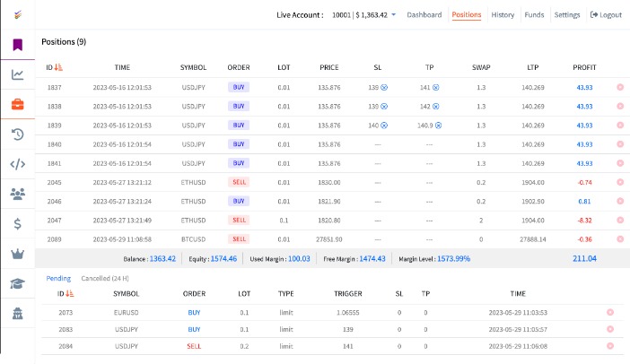
Task: Click the Balance value 1363.42
Action: [162, 259]
